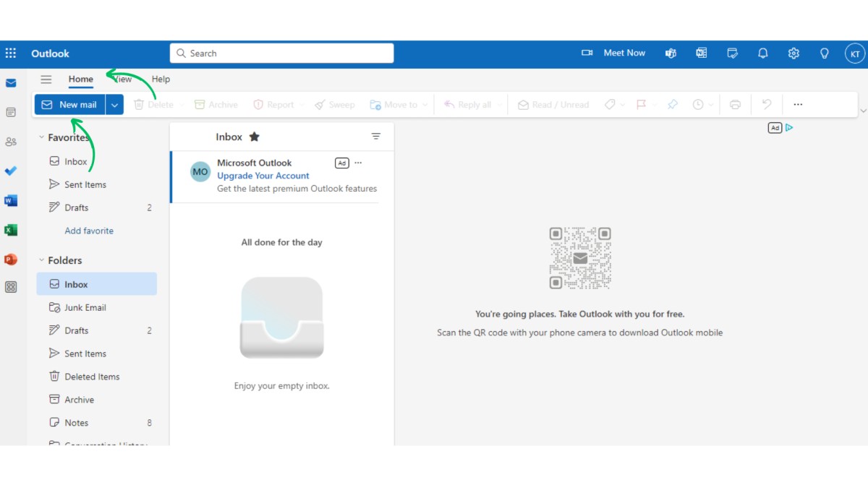The width and height of the screenshot is (868, 488).
Task: Open the People icon in left rail
Action: click(x=11, y=142)
